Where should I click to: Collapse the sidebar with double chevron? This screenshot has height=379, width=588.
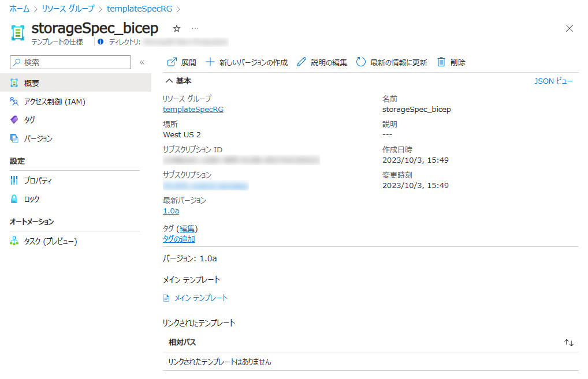tap(142, 62)
